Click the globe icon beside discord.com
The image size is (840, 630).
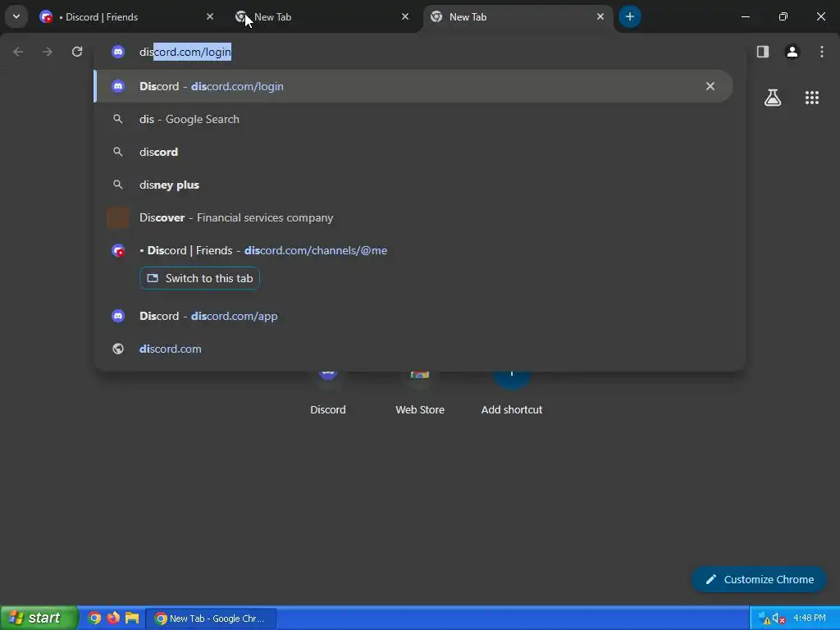[x=118, y=349]
